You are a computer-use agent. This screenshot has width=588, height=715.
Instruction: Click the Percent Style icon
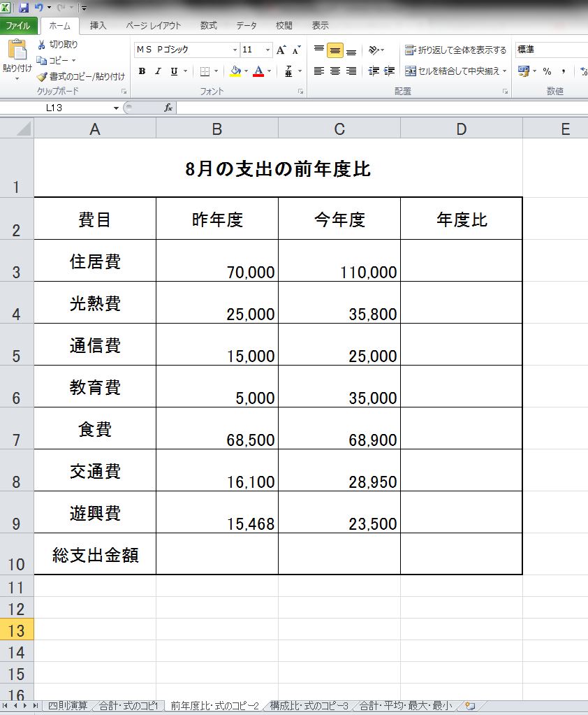(x=547, y=71)
